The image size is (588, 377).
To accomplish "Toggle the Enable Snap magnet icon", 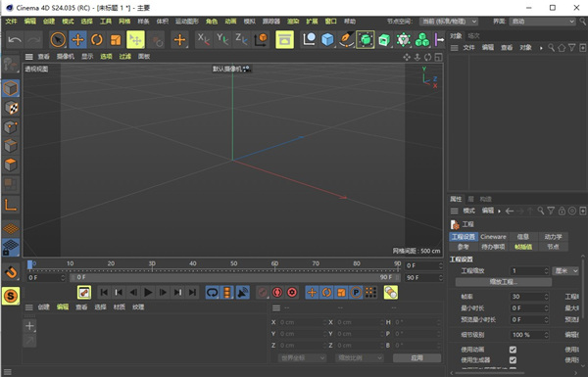I will tap(11, 272).
